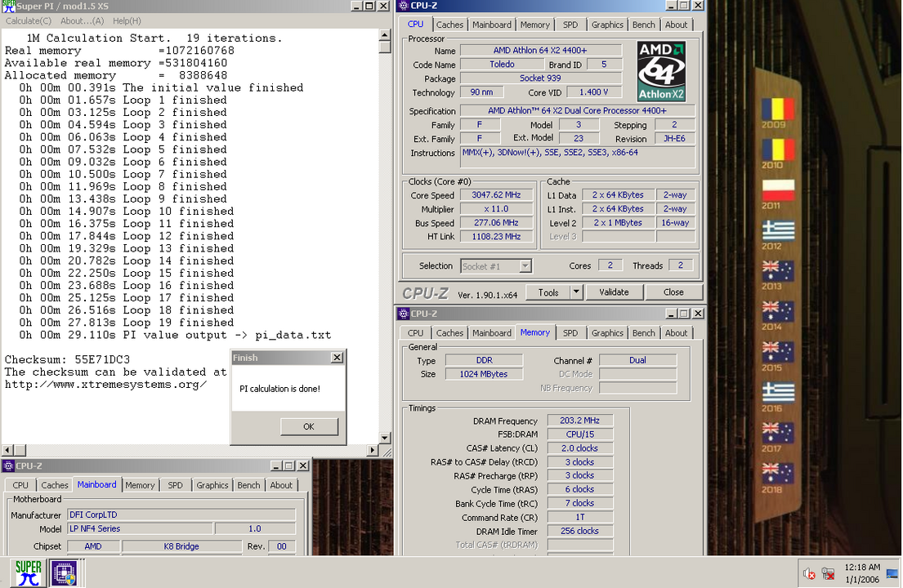Click the xtremesystems.org URL text
This screenshot has width=903, height=588.
click(x=106, y=385)
